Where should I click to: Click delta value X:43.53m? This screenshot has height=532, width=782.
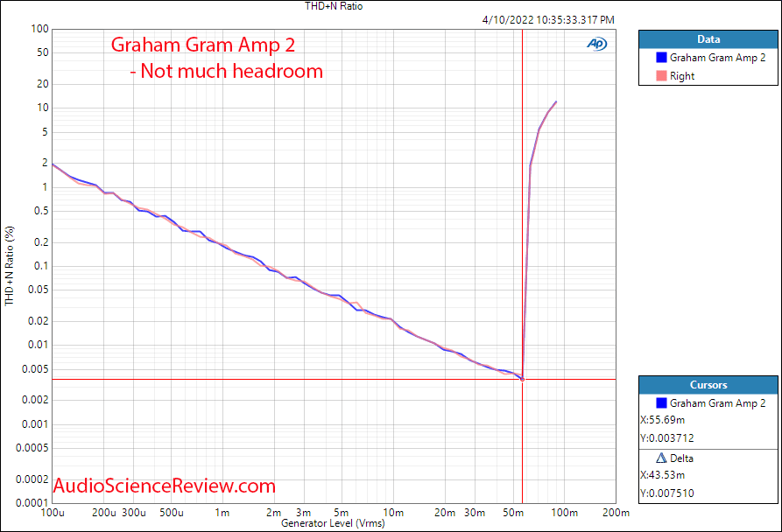point(663,475)
